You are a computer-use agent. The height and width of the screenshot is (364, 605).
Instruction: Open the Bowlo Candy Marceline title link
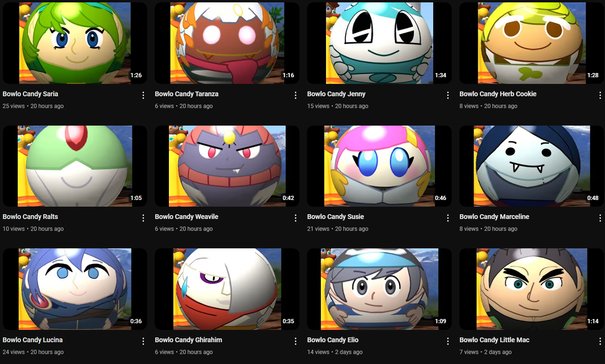[494, 217]
